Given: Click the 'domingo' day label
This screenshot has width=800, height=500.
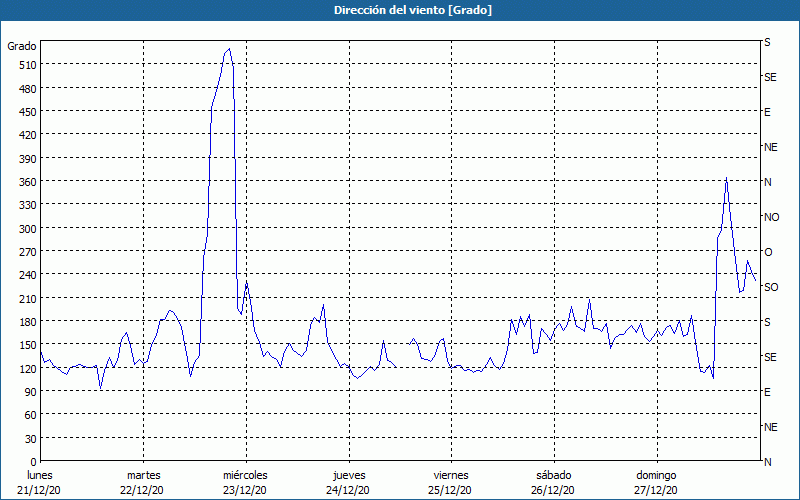Looking at the screenshot, I should pos(656,475).
